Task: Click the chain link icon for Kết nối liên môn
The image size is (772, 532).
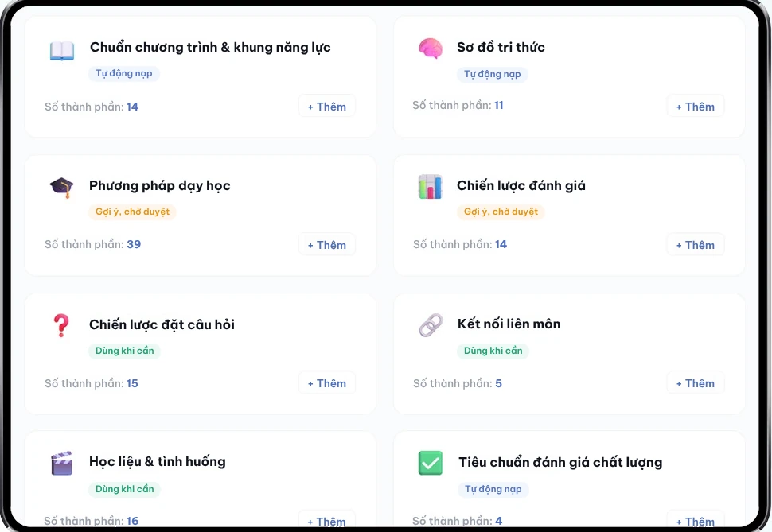Action: pos(431,325)
